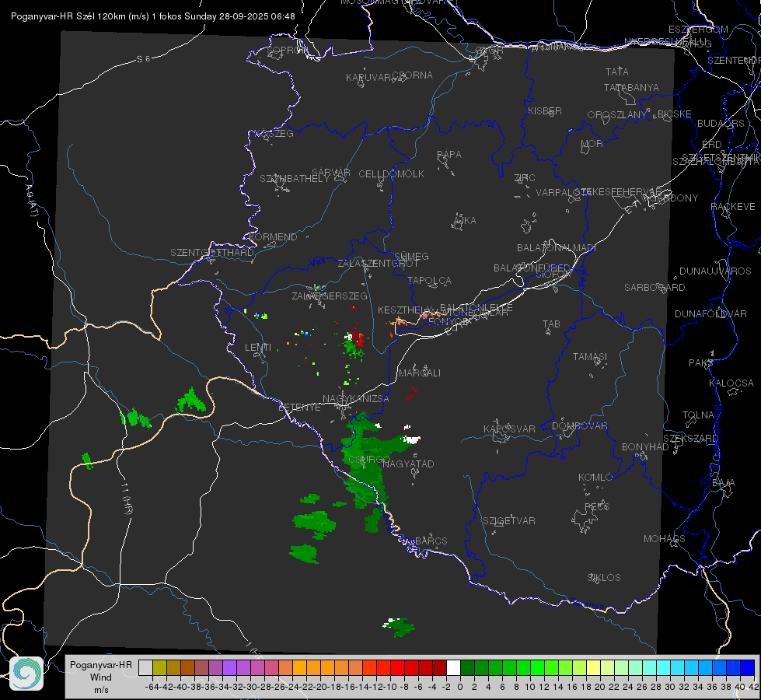This screenshot has height=700, width=761.
Task: Select the DOMBÓVÁR label
Action: (579, 426)
